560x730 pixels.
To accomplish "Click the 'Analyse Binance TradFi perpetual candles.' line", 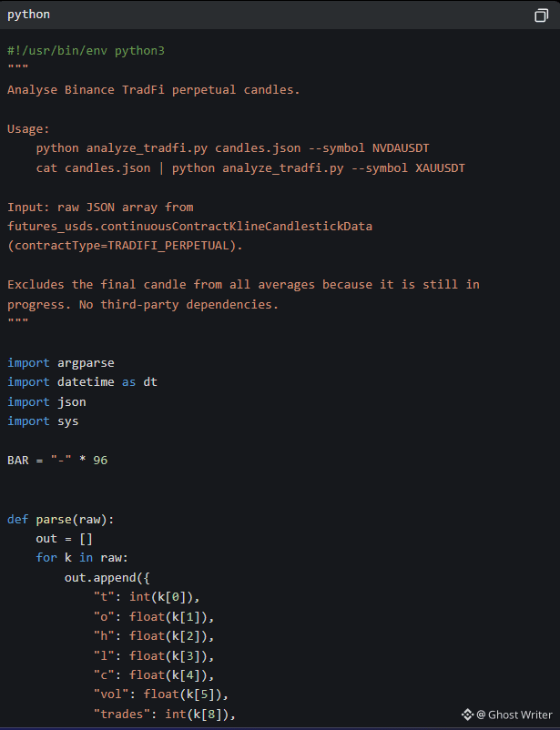I will [x=153, y=89].
